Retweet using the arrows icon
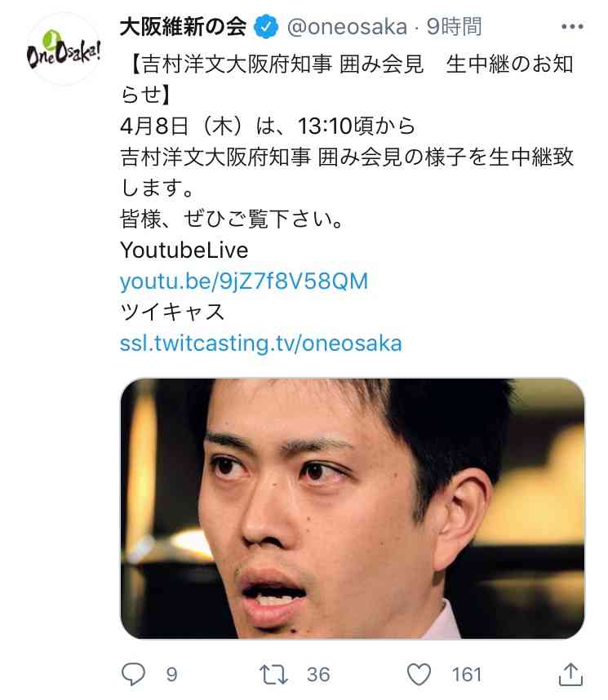 [x=273, y=674]
